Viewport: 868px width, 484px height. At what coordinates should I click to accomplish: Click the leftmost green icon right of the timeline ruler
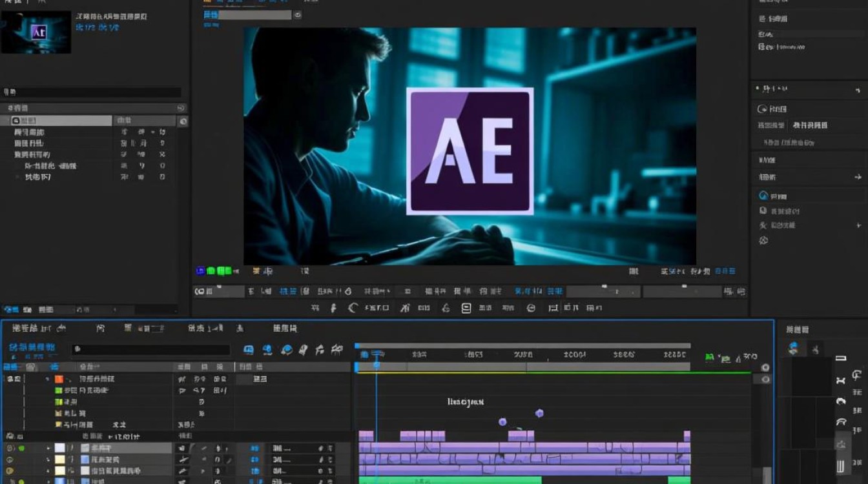click(x=710, y=356)
